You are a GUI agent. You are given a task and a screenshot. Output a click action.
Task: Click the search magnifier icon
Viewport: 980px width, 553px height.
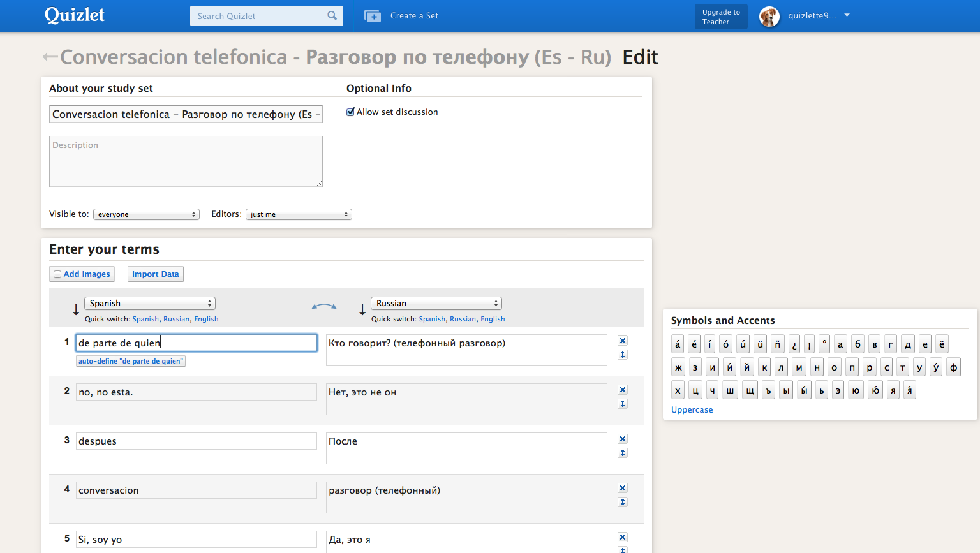pyautogui.click(x=332, y=16)
